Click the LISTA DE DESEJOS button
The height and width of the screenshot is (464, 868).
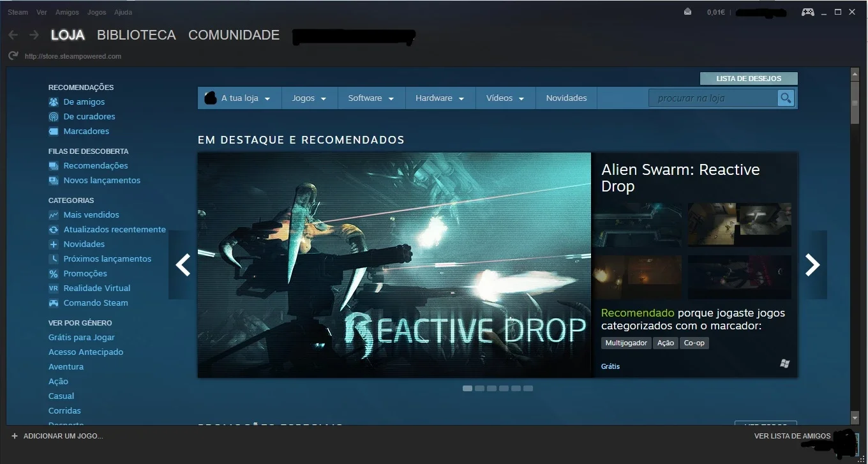click(749, 79)
